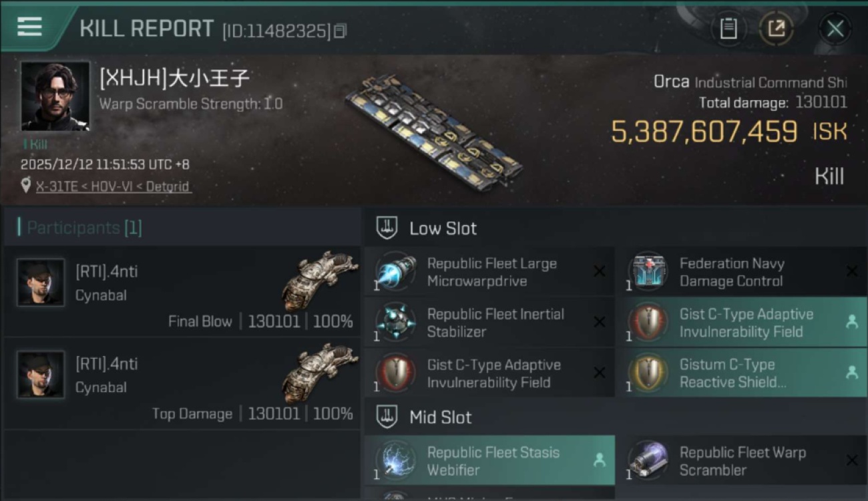This screenshot has height=501, width=868.
Task: Click the victim name [XHJH]大小王子
Action: click(x=174, y=79)
